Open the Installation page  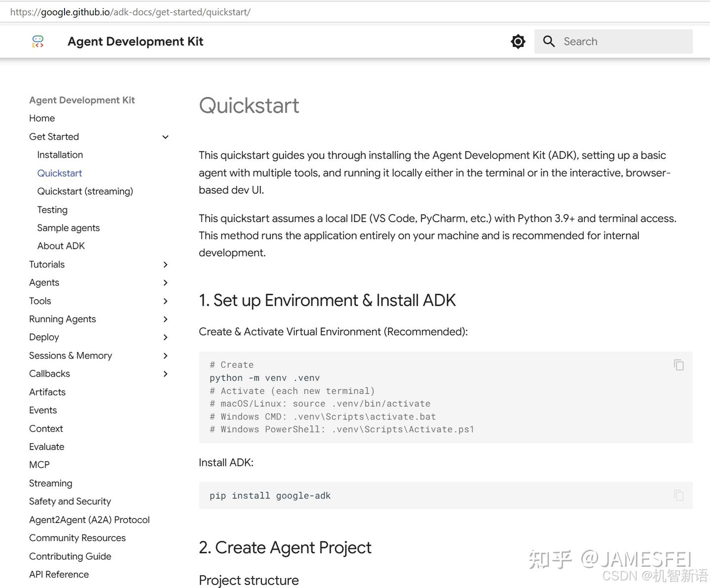point(60,154)
